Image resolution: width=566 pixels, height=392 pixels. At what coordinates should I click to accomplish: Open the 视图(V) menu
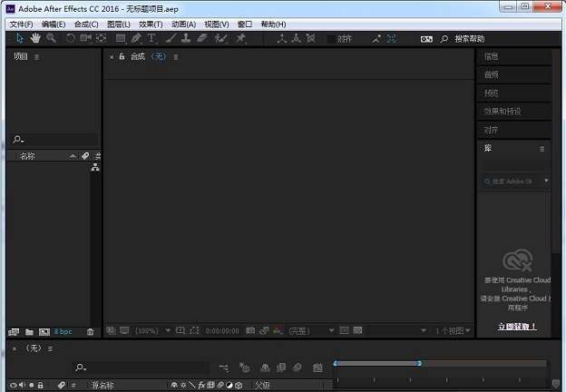[217, 24]
